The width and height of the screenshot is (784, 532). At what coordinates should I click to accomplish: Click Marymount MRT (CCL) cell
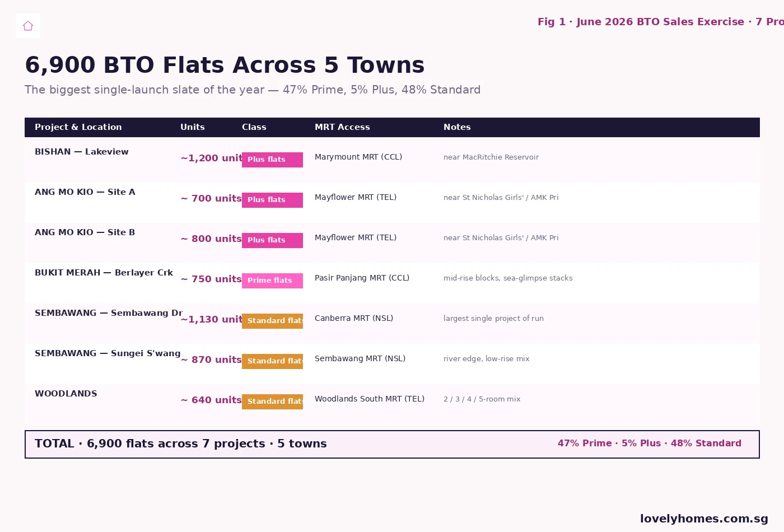358,157
